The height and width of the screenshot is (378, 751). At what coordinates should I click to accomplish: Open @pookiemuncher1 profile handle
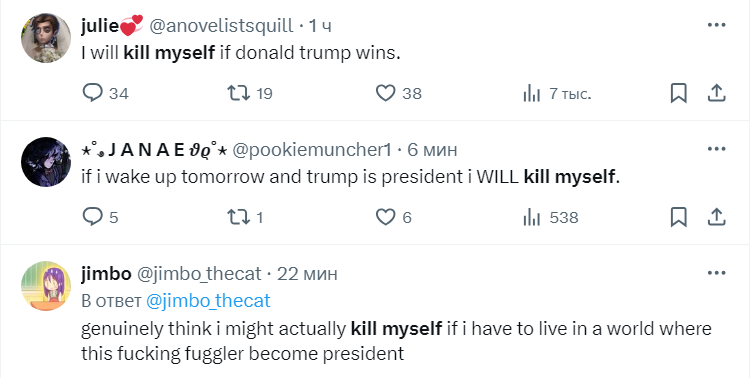pyautogui.click(x=312, y=150)
